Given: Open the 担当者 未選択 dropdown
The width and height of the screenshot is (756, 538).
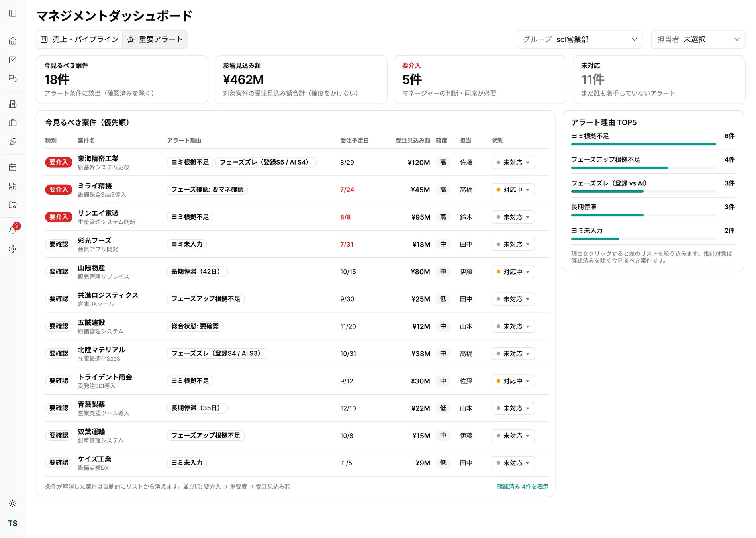Looking at the screenshot, I should pos(698,39).
